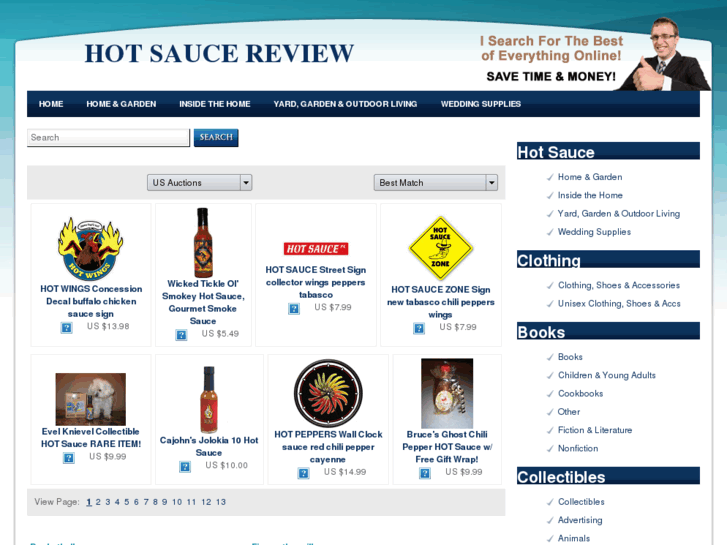Screen dimensions: 727x545
Task: Go to results page 10
Action: click(x=177, y=502)
